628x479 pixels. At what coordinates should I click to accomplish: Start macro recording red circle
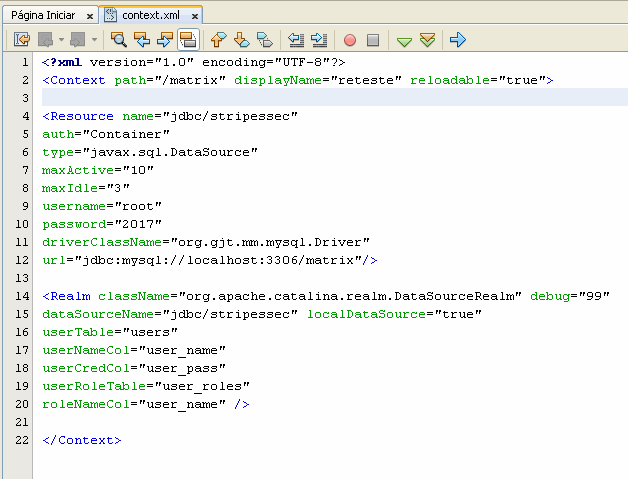pos(350,40)
